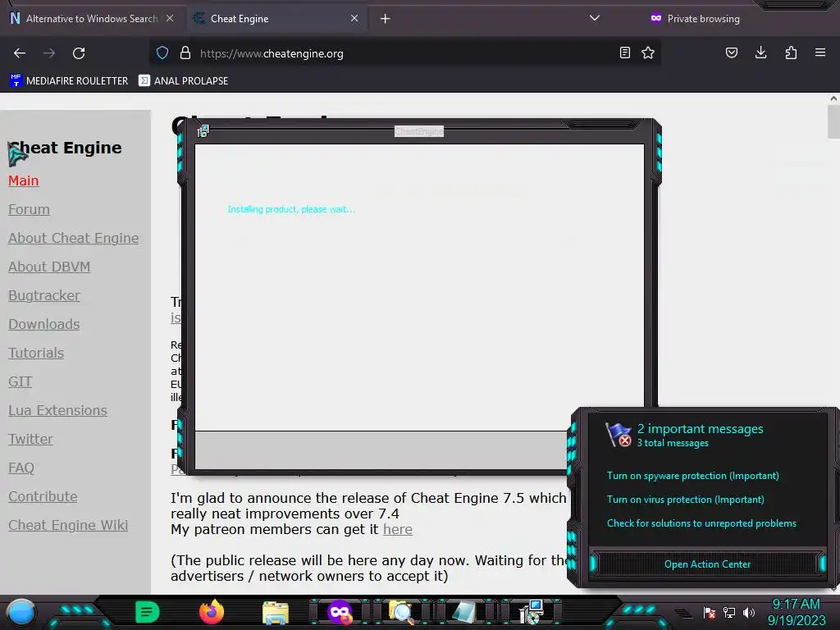The width and height of the screenshot is (840, 630).
Task: Open the Windows Start orb
Action: 21,612
